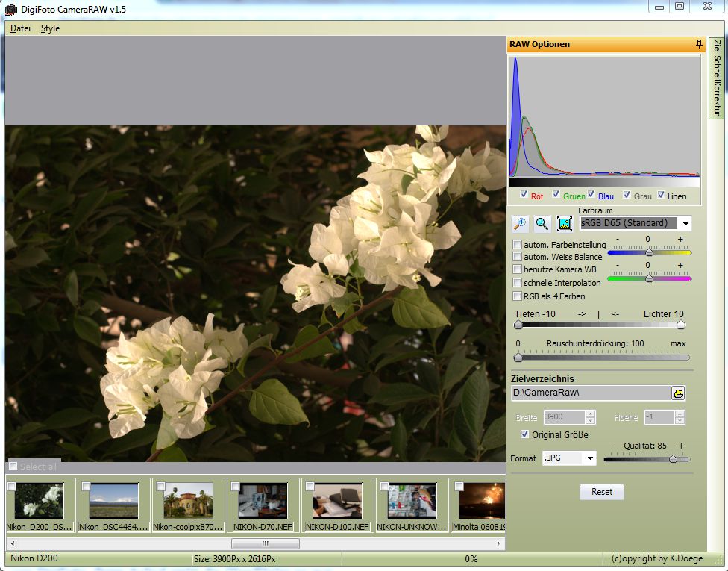
Task: Click the image preview icon beside Farbraum
Action: 563,222
